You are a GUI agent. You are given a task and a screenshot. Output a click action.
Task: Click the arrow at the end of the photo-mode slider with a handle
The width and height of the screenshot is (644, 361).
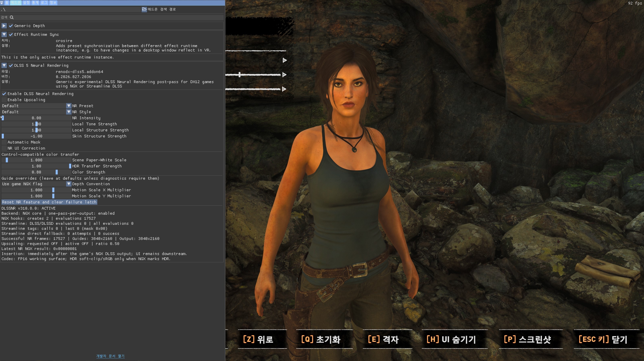(x=284, y=75)
